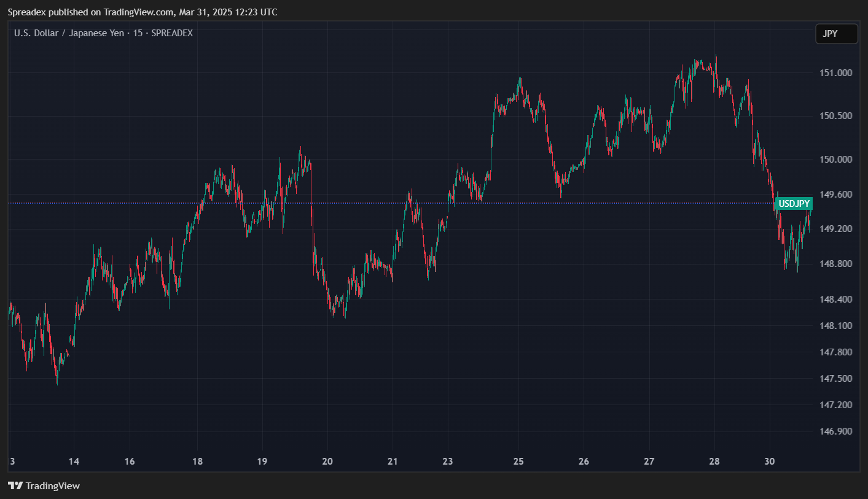Click date label 14 on time axis
This screenshot has width=868, height=499.
[74, 462]
